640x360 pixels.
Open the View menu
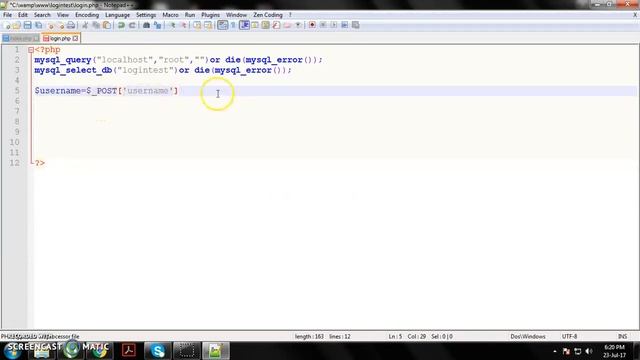pyautogui.click(x=62, y=15)
